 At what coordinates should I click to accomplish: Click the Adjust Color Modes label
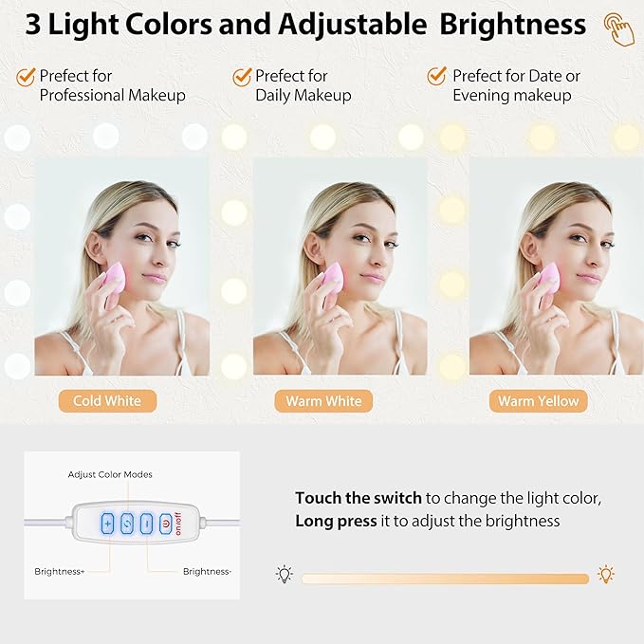coord(110,475)
